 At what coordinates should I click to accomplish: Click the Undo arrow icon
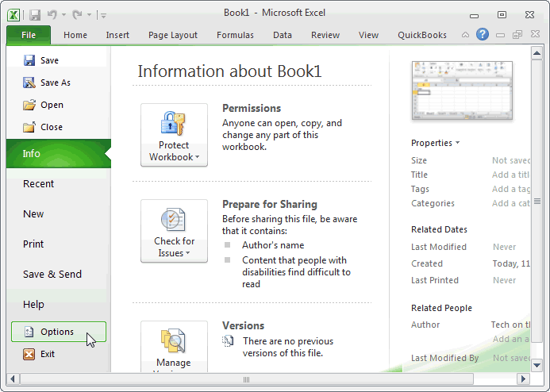(x=52, y=14)
